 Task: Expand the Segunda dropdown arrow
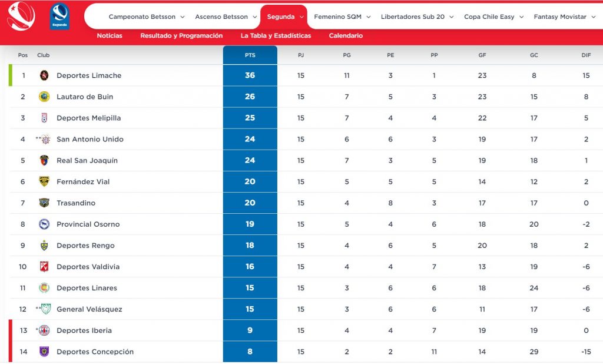(x=301, y=17)
